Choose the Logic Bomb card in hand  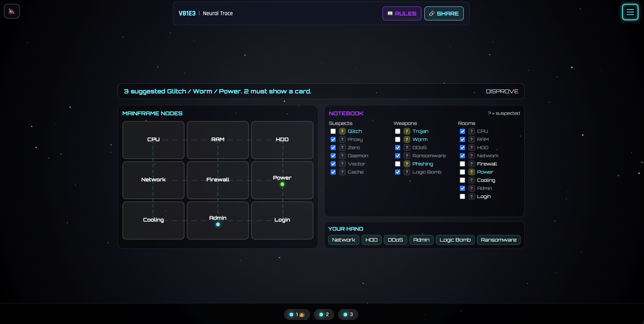(455, 240)
